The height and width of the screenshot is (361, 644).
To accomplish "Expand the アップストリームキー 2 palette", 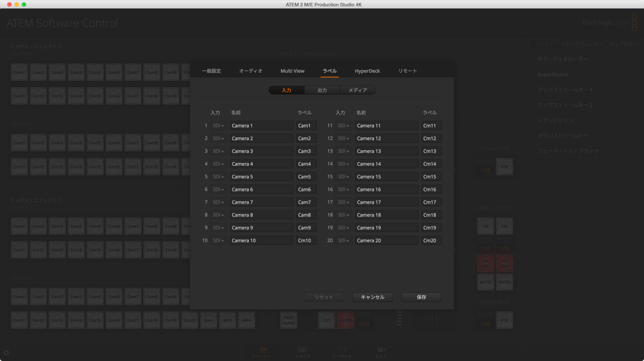I will pos(565,105).
